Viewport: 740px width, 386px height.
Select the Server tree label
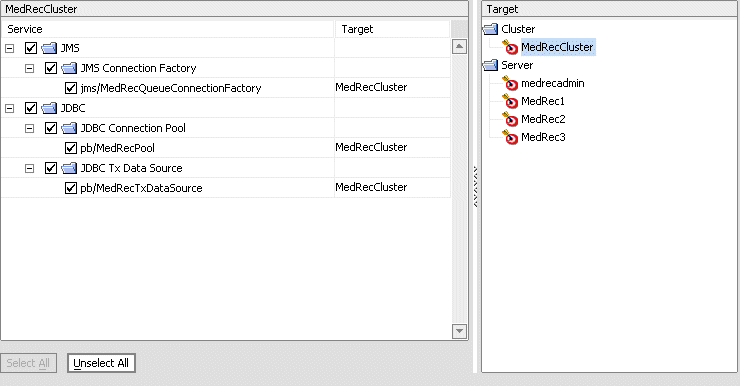(517, 65)
